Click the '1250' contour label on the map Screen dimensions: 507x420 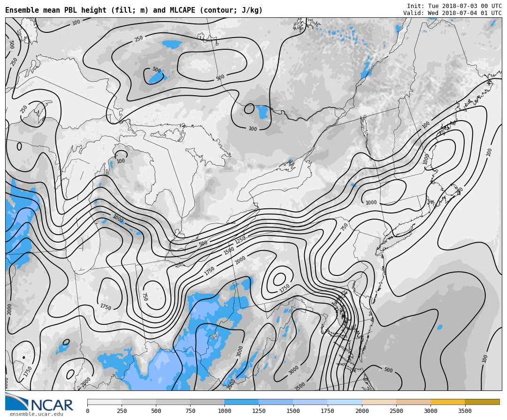[x=240, y=240]
